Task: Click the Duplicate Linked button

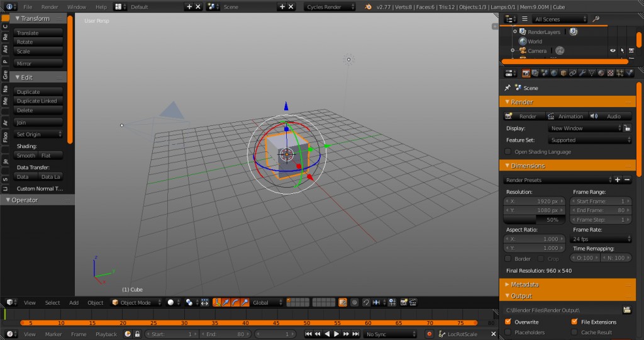Action: coord(38,101)
